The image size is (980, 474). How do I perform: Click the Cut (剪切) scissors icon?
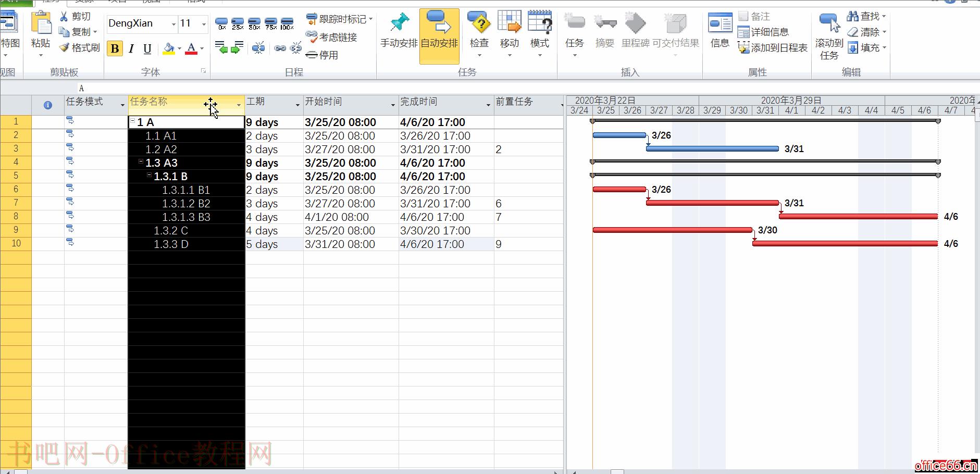pos(64,17)
